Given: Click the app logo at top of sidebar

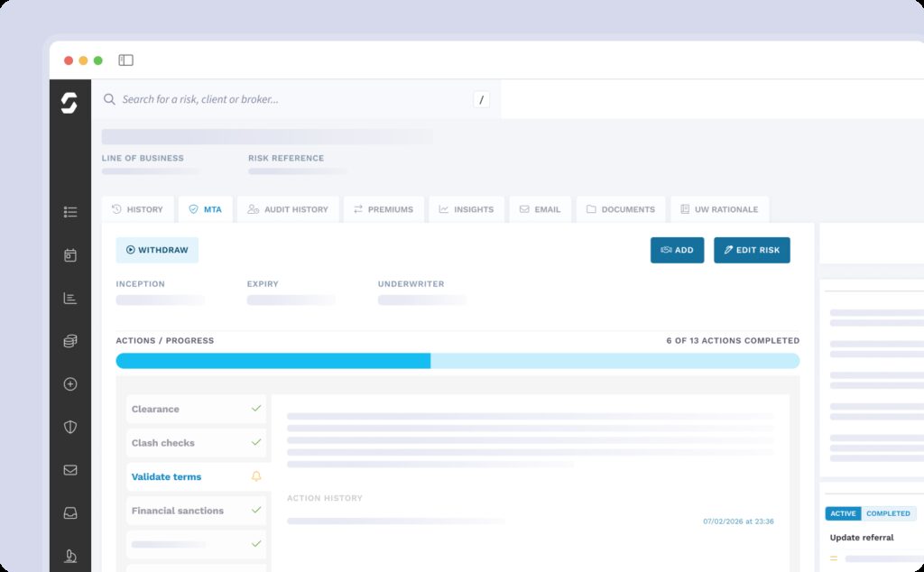Looking at the screenshot, I should click(69, 103).
